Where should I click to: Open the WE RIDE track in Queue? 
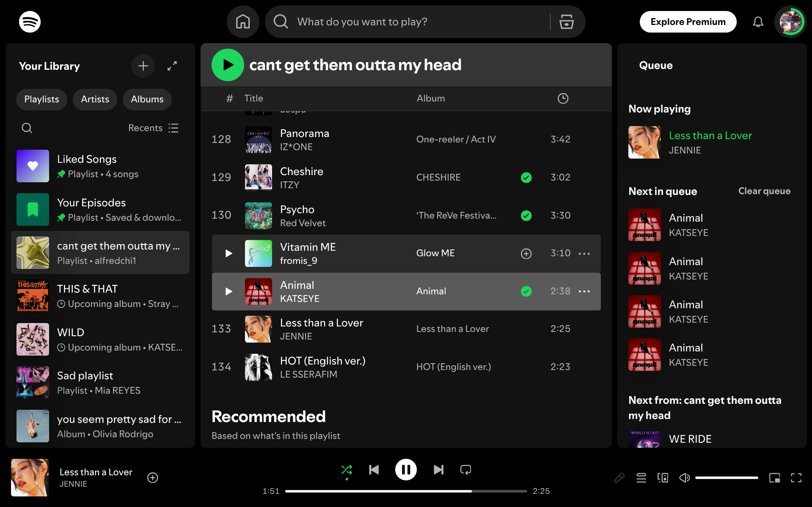[690, 439]
